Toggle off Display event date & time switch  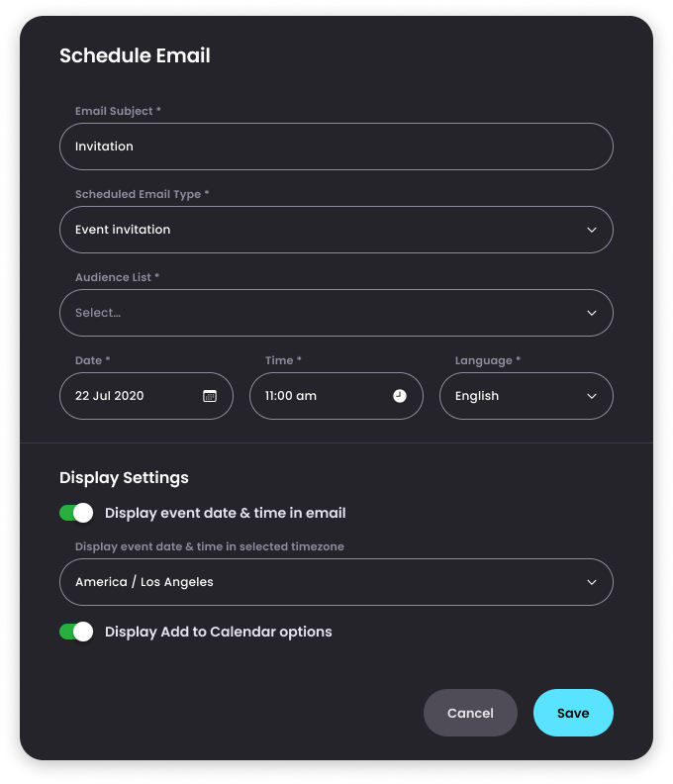pyautogui.click(x=76, y=513)
